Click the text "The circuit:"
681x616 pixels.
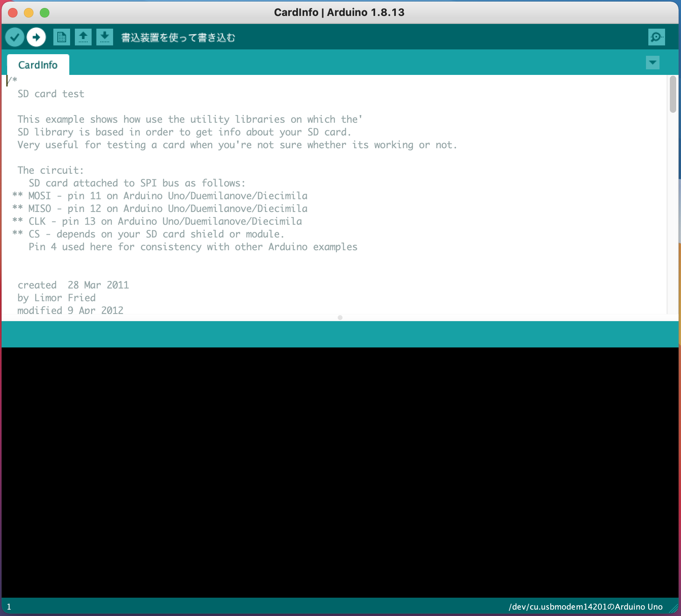tap(51, 171)
